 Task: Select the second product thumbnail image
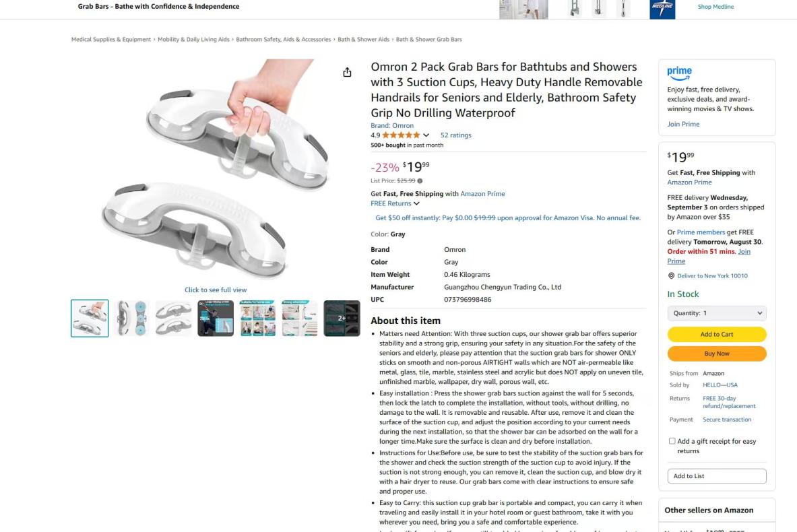click(131, 318)
